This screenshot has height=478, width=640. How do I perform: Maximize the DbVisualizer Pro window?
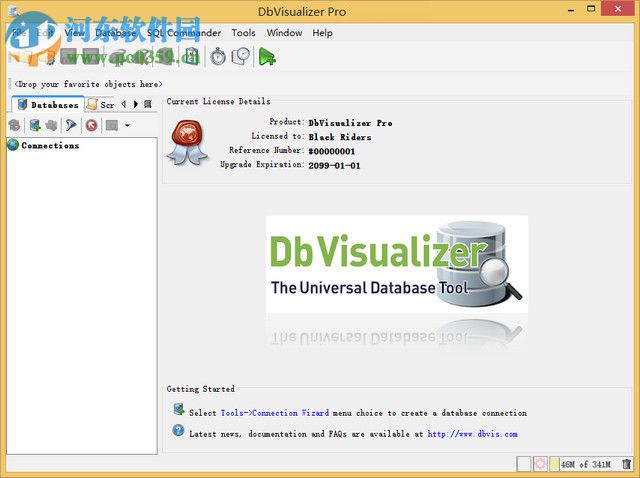(591, 9)
